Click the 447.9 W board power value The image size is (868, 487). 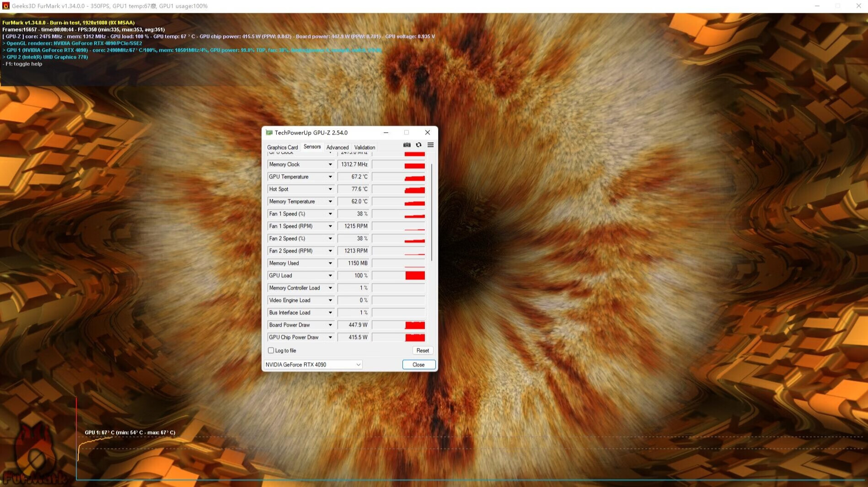(x=353, y=325)
